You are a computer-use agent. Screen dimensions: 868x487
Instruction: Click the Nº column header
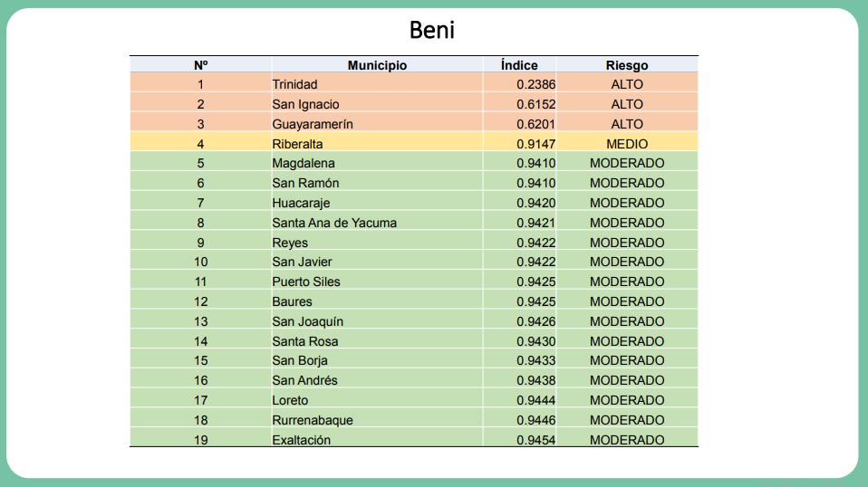pyautogui.click(x=201, y=65)
